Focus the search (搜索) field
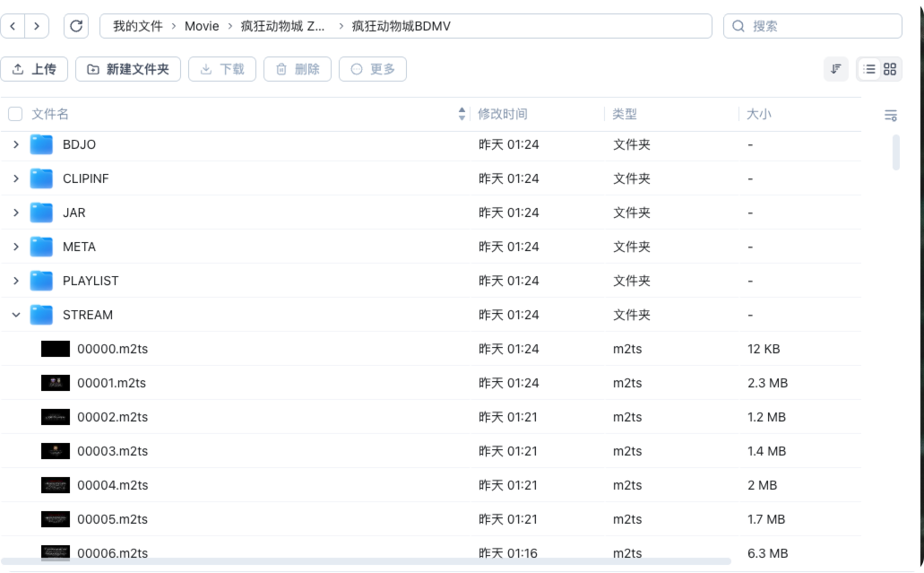 click(813, 26)
